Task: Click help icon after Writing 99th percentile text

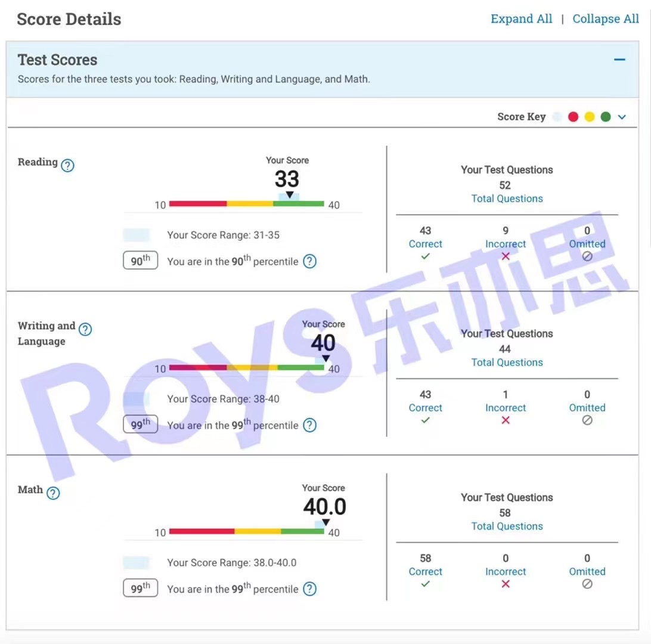Action: click(309, 425)
